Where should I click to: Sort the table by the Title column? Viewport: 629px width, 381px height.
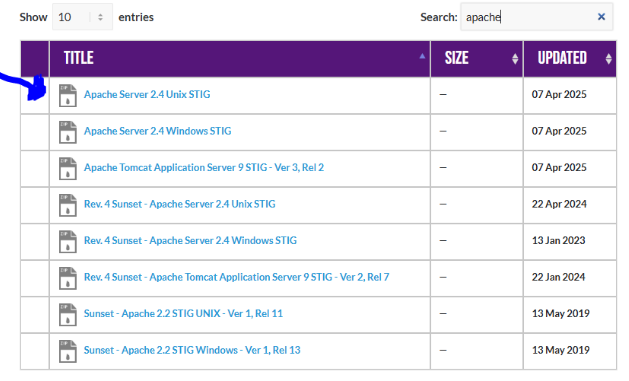239,58
